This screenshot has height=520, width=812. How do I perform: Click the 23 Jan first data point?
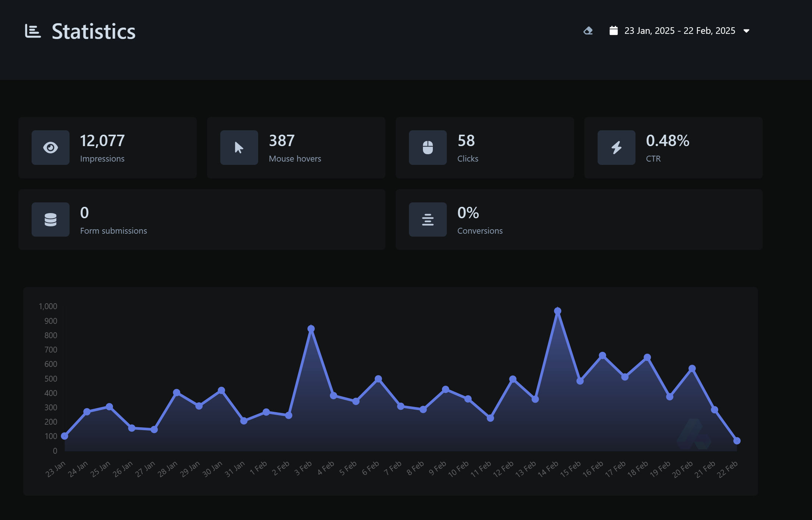pyautogui.click(x=65, y=436)
